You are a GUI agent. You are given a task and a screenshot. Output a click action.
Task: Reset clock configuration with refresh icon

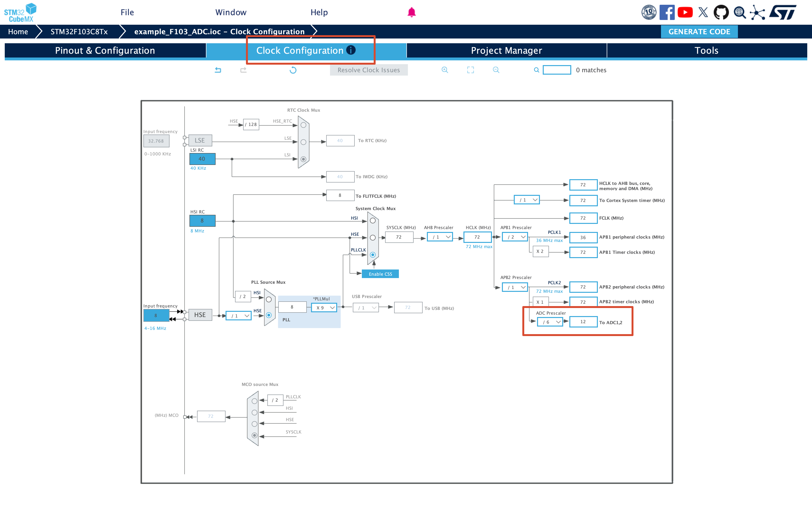[x=293, y=70]
